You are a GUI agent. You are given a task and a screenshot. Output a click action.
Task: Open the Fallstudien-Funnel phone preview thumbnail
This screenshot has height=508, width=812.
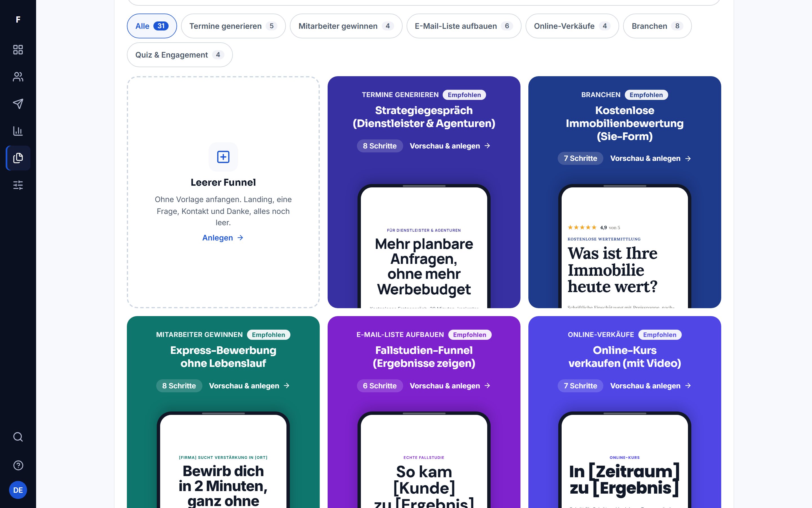point(424,460)
